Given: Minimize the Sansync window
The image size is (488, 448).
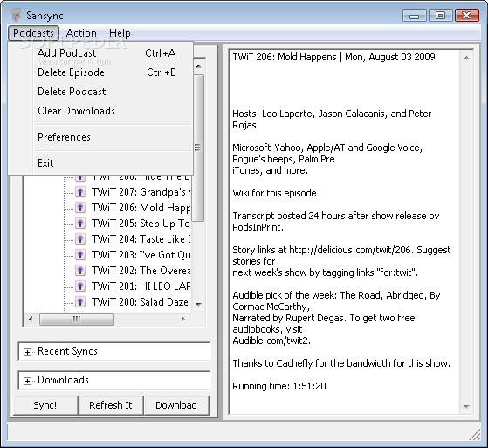Looking at the screenshot, I should (x=414, y=16).
